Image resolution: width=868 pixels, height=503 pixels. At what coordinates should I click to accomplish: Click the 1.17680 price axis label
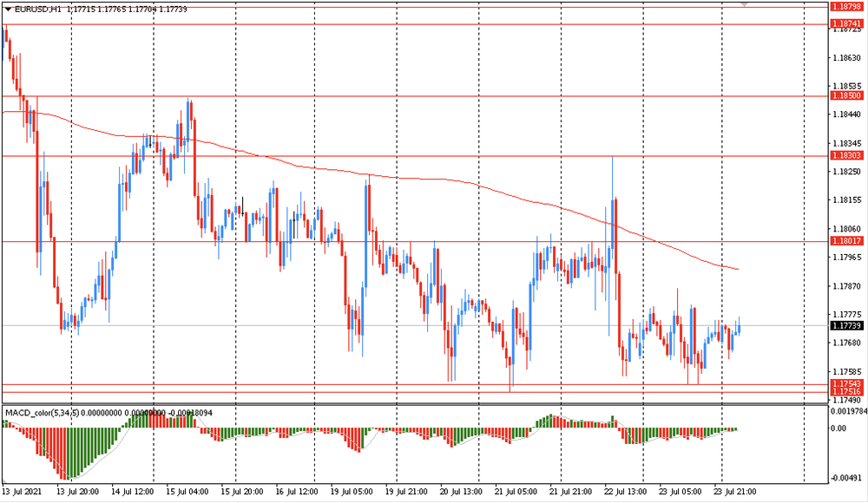pos(847,343)
